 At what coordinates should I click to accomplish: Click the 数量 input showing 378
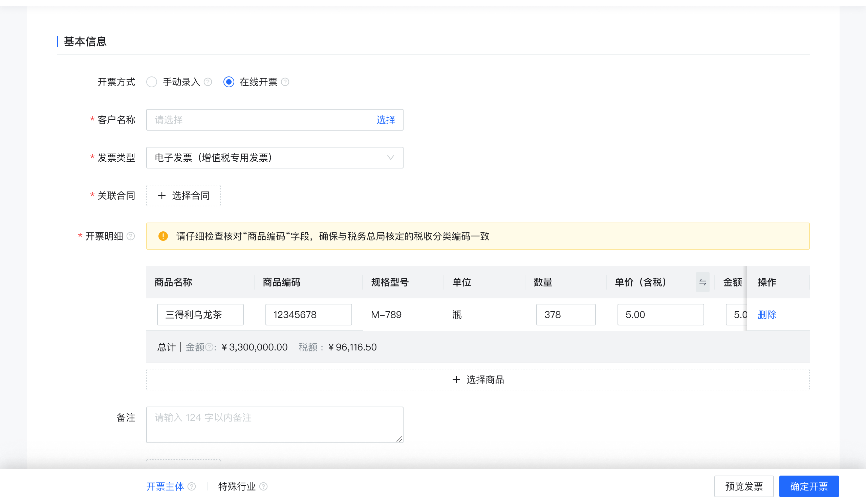click(x=565, y=315)
